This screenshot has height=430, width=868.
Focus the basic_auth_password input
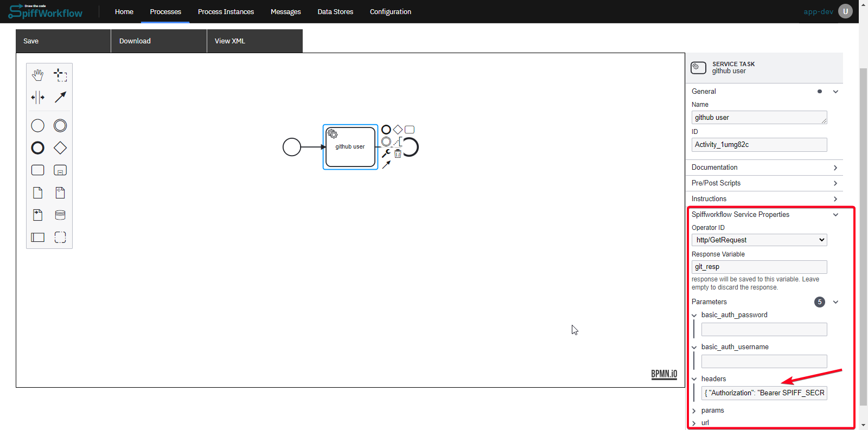coord(764,330)
